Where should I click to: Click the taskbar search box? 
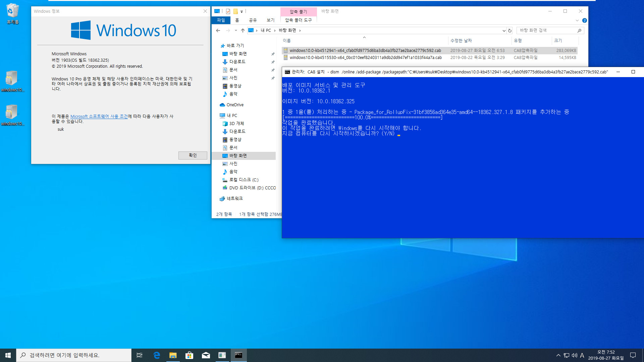coord(74,355)
